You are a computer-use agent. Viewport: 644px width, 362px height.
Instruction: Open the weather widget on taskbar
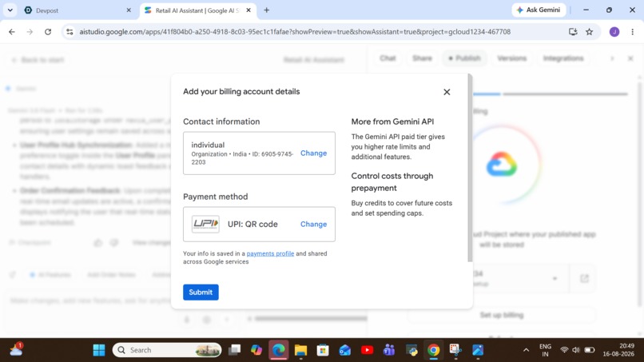17,349
